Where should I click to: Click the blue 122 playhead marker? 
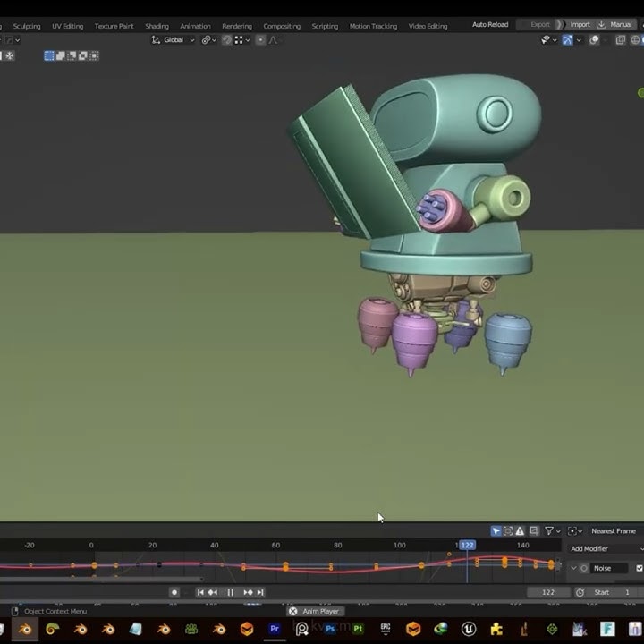pyautogui.click(x=467, y=545)
